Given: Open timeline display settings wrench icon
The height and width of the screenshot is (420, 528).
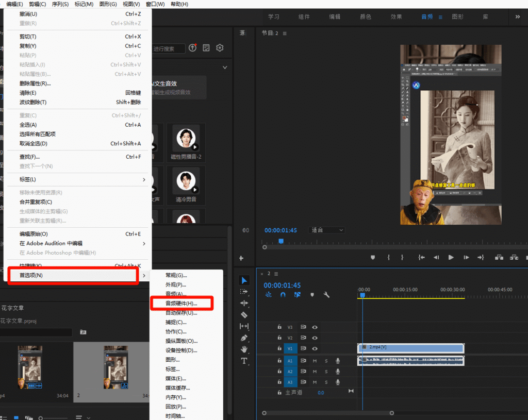Looking at the screenshot, I should [x=326, y=295].
